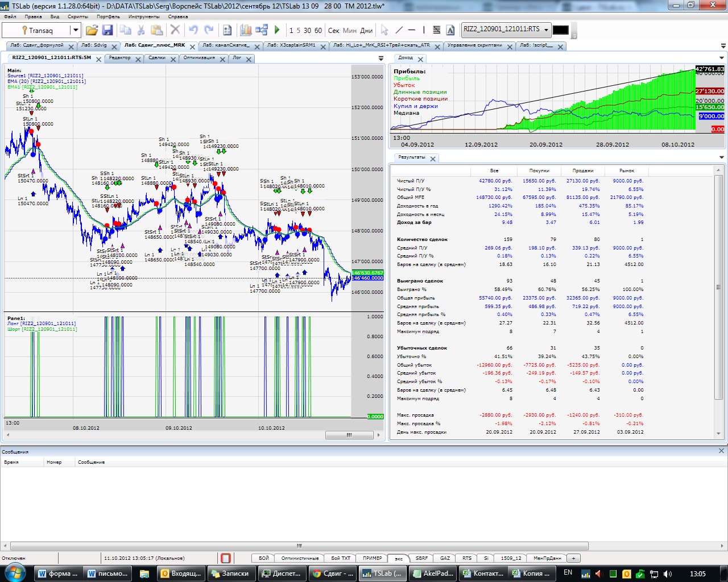Toggle the 5 timeframe interval
This screenshot has width=728, height=582.
pos(298,31)
